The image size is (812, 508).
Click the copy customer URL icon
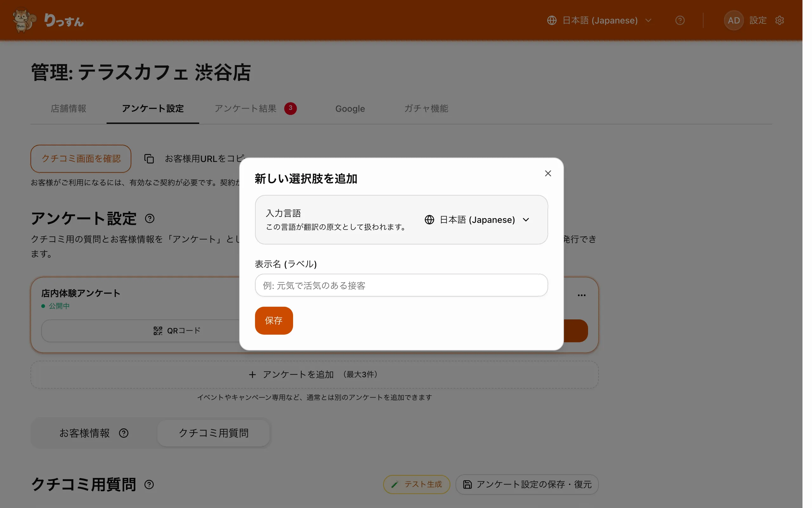(149, 158)
